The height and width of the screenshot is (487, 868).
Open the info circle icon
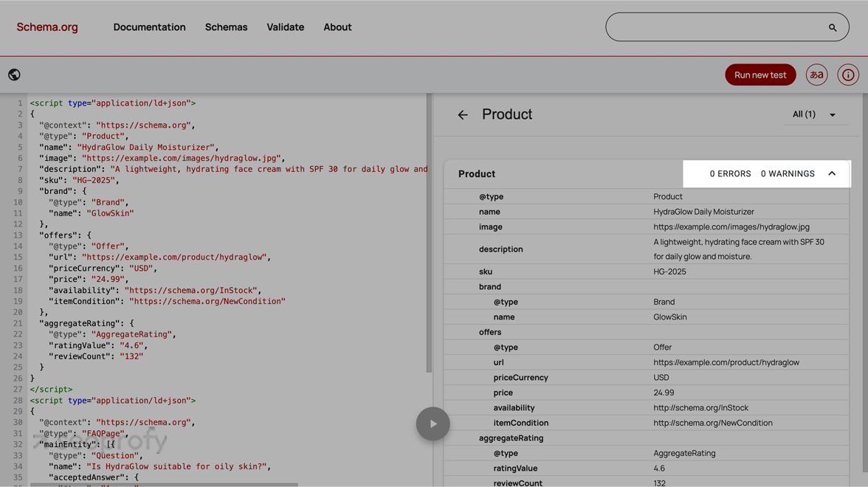[848, 75]
